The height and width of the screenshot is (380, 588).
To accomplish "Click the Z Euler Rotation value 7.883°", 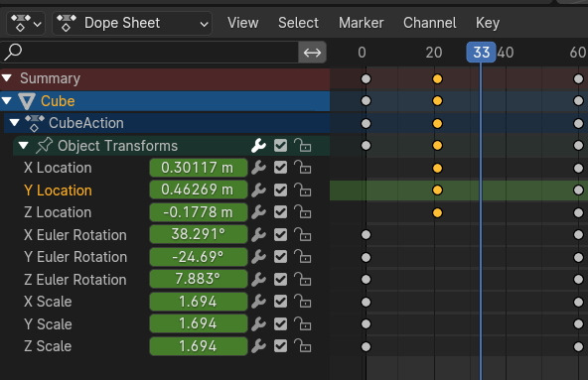I will (199, 279).
